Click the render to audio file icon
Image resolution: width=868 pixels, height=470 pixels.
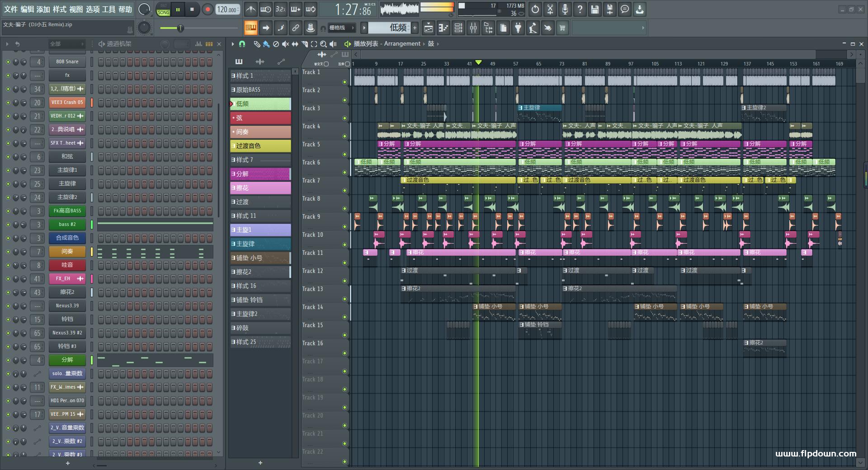pos(610,9)
